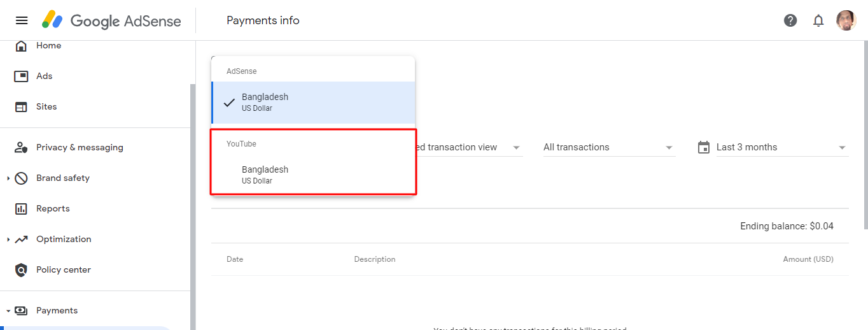Click the Reports chart icon
Screen dimensions: 868x330
(21, 208)
